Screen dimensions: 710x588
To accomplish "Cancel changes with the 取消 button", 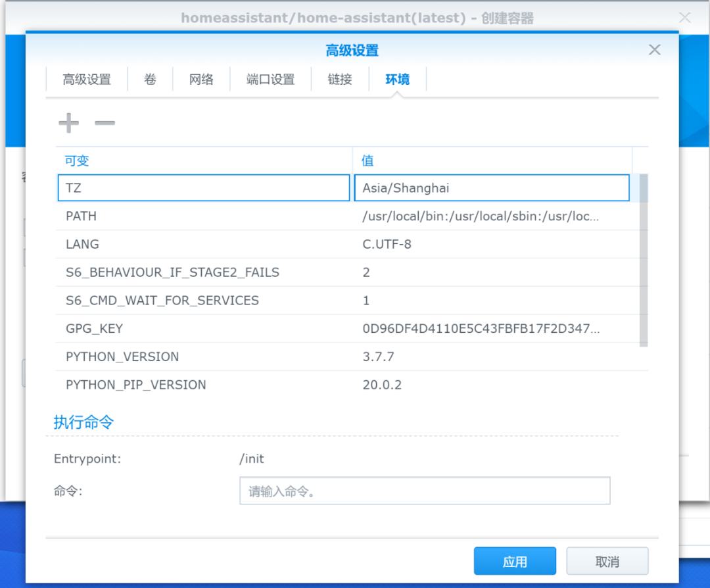I will pos(607,561).
